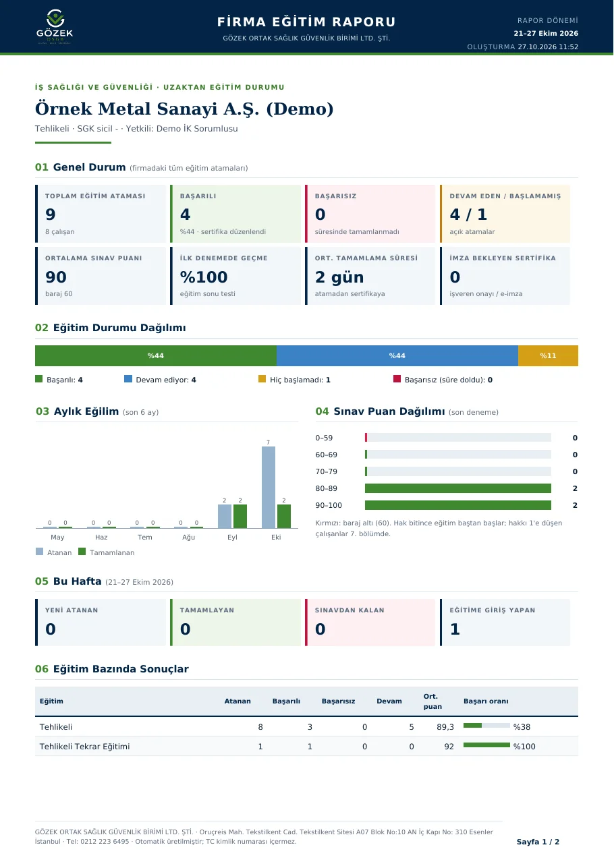The height and width of the screenshot is (868, 614).
Task: Click the %38 success rate bar for Tehlikeli
Action: click(x=486, y=726)
